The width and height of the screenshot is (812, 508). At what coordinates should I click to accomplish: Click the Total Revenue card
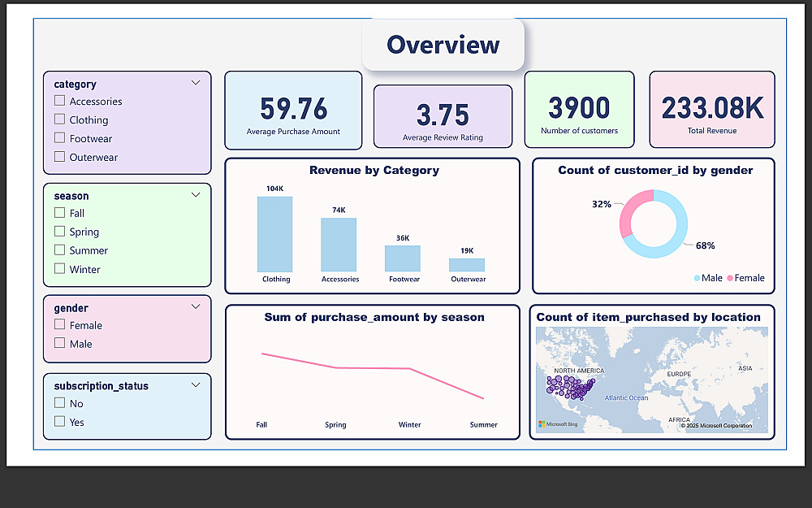tap(712, 110)
